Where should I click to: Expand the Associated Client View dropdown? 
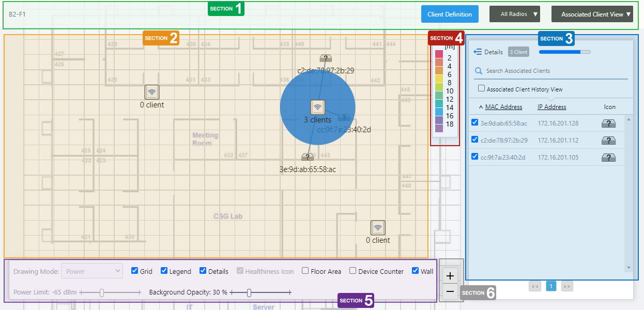592,14
